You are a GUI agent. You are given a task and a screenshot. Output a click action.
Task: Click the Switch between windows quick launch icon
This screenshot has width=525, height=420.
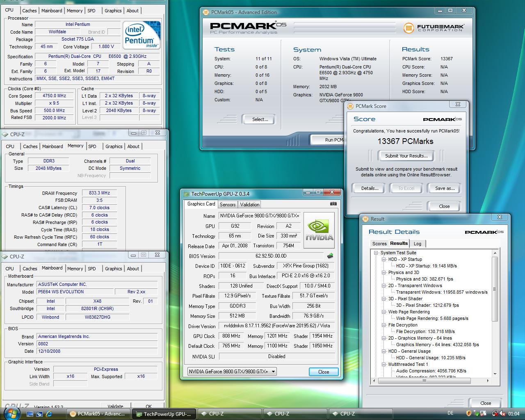pos(39,414)
